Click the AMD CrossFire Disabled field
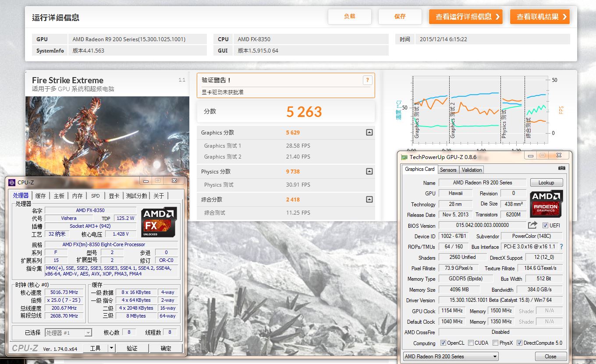This screenshot has height=364, width=596. pyautogui.click(x=501, y=332)
